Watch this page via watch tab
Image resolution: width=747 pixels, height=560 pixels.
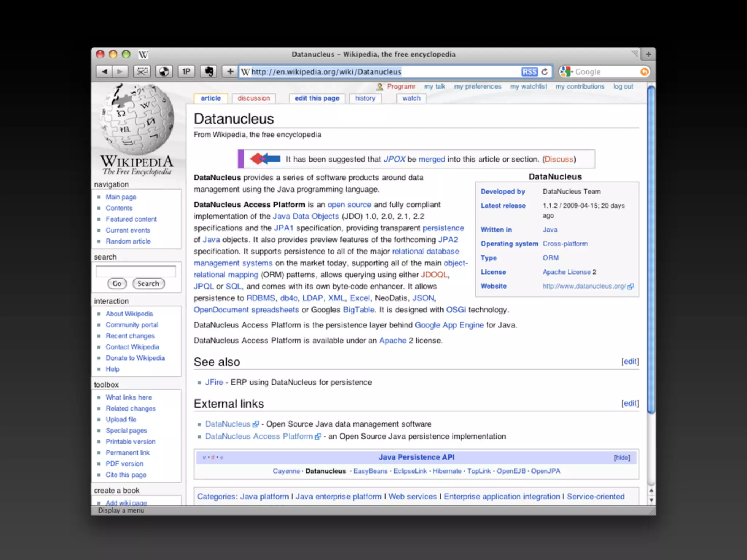pos(411,98)
